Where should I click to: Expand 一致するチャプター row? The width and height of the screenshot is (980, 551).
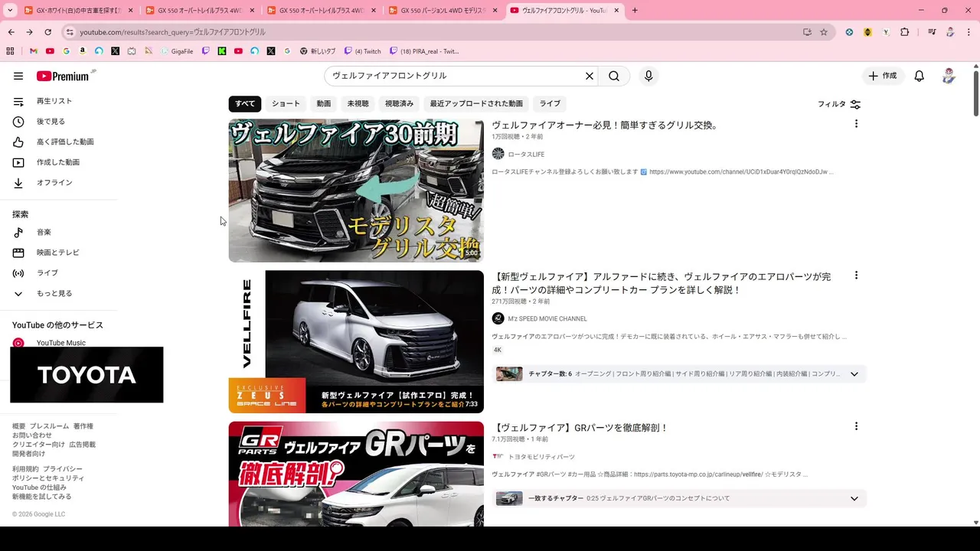click(x=678, y=498)
